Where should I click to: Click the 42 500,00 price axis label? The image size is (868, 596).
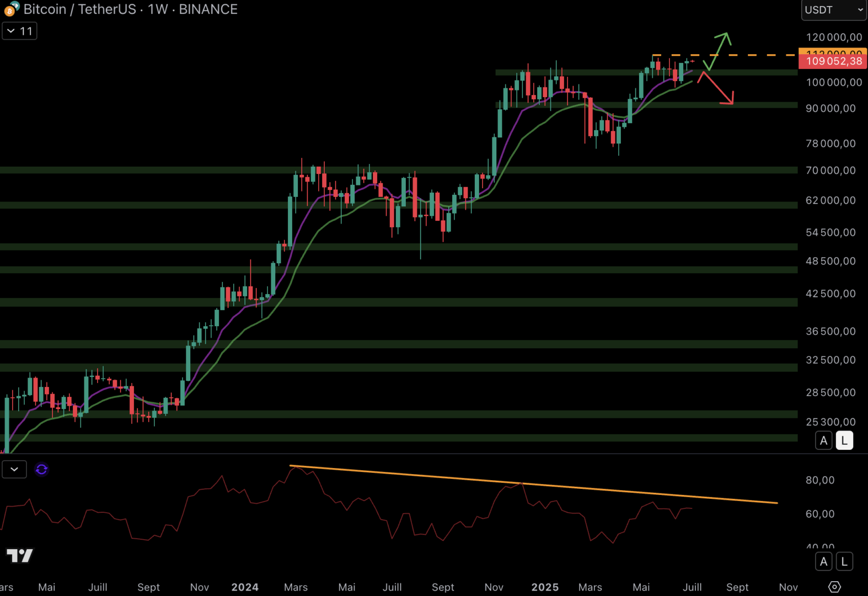pyautogui.click(x=831, y=294)
